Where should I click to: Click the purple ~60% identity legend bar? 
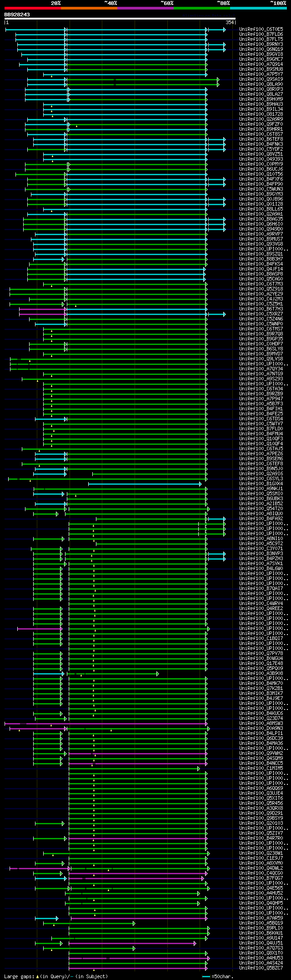click(145, 8)
